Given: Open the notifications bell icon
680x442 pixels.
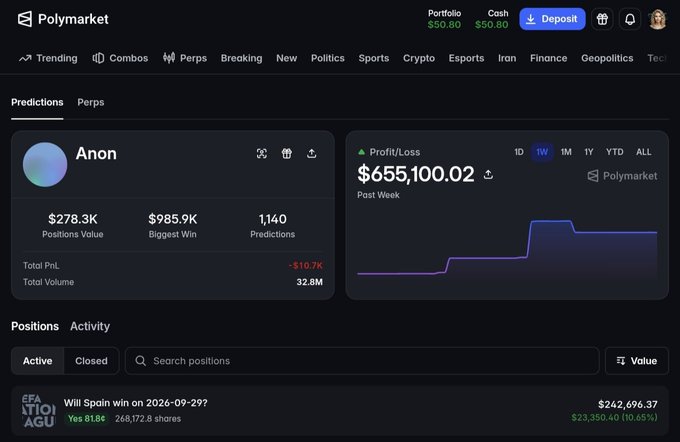Looking at the screenshot, I should [630, 19].
